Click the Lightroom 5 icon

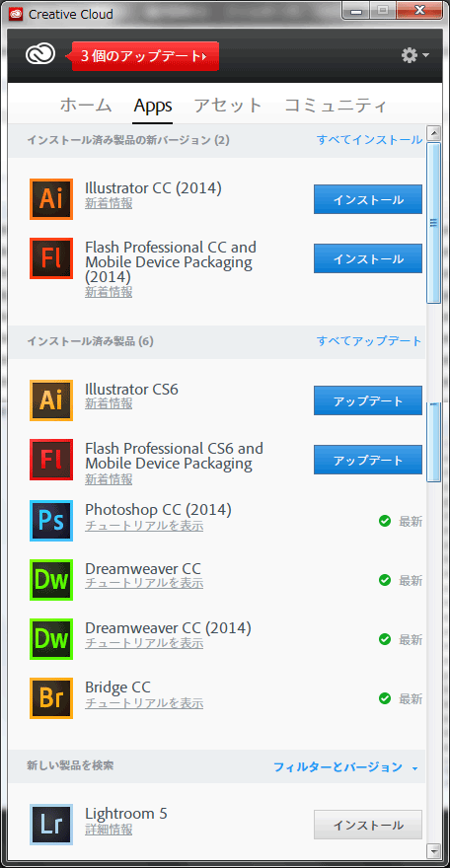pos(51,825)
